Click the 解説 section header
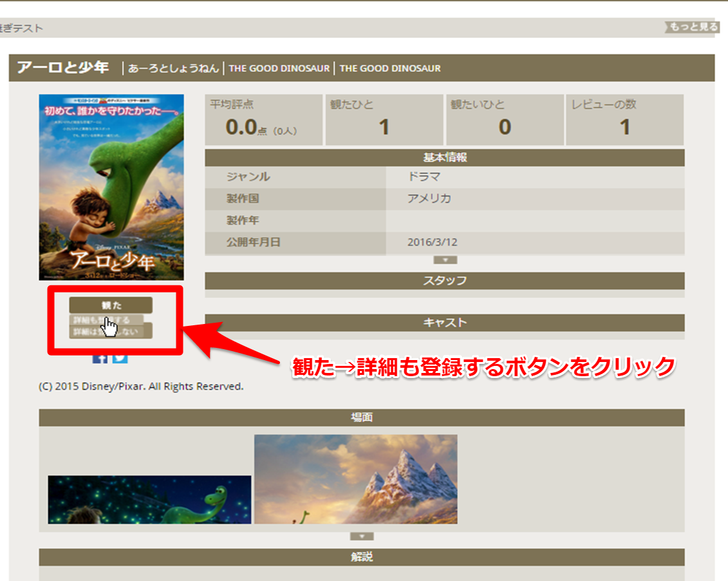 click(x=362, y=557)
